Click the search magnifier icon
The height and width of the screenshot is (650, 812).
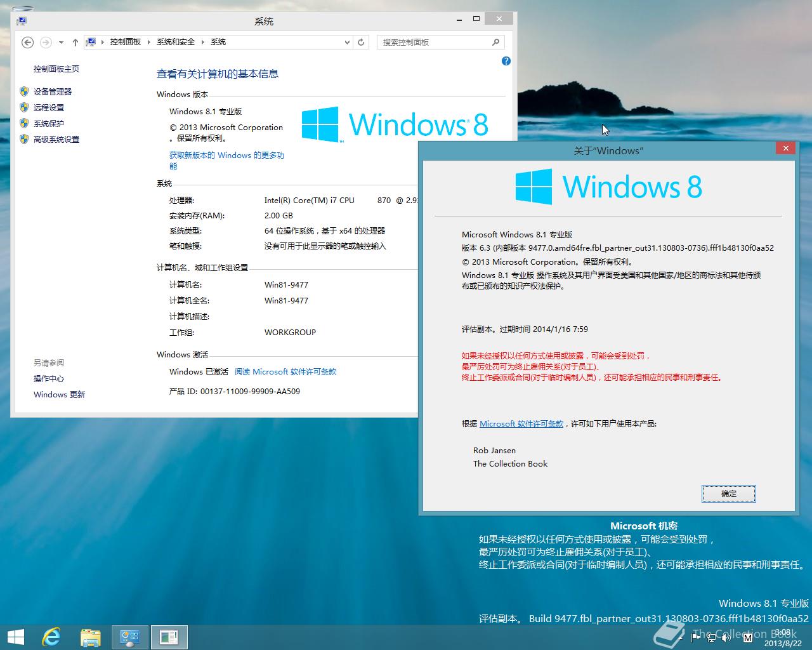click(496, 43)
